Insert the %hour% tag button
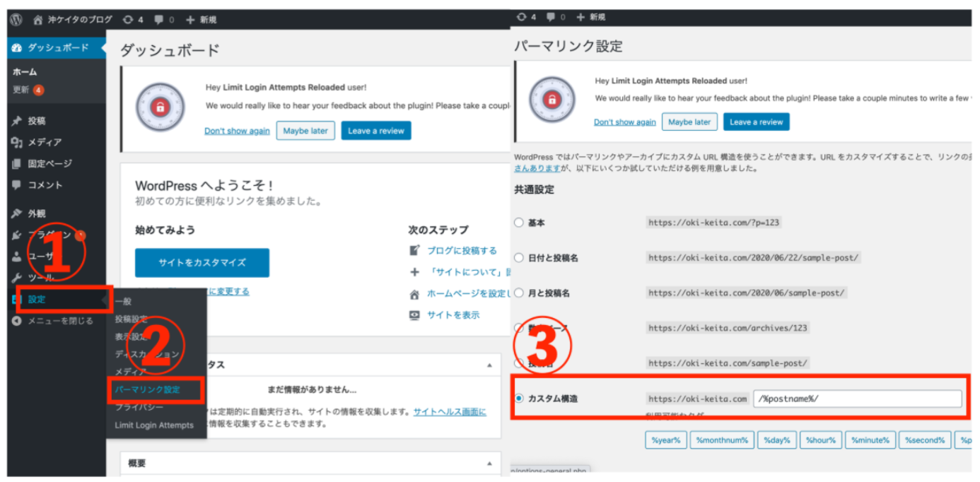This screenshot has width=980, height=482. [820, 440]
